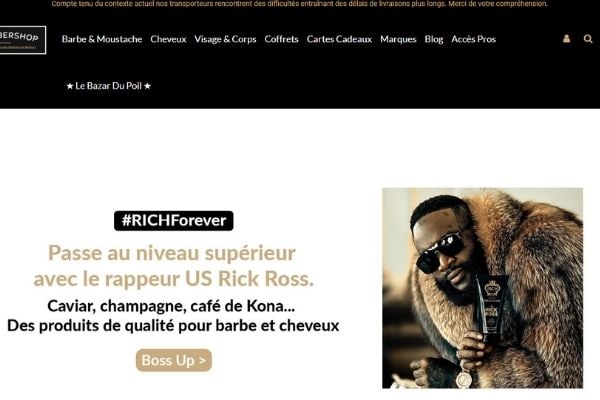Viewport: 600px width, 400px height.
Task: Open Le Bazar Du Poil
Action: pos(109,86)
